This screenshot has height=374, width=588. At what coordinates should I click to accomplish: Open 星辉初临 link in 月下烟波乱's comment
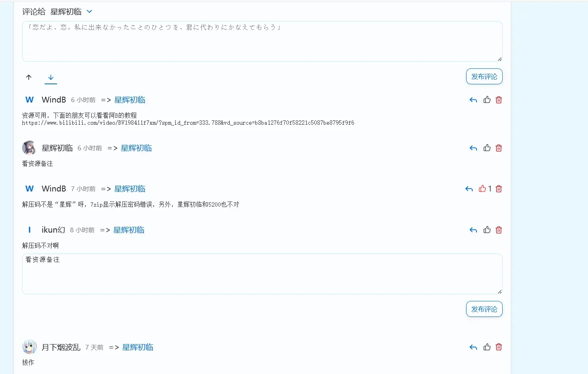point(138,347)
